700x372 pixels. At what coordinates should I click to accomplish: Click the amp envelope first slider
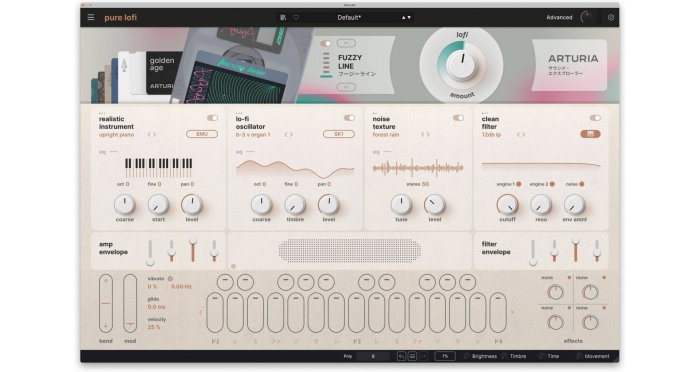(x=150, y=252)
